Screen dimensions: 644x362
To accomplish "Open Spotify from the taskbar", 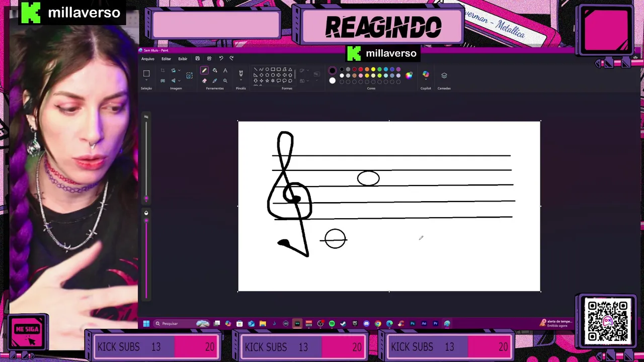I will click(x=332, y=323).
